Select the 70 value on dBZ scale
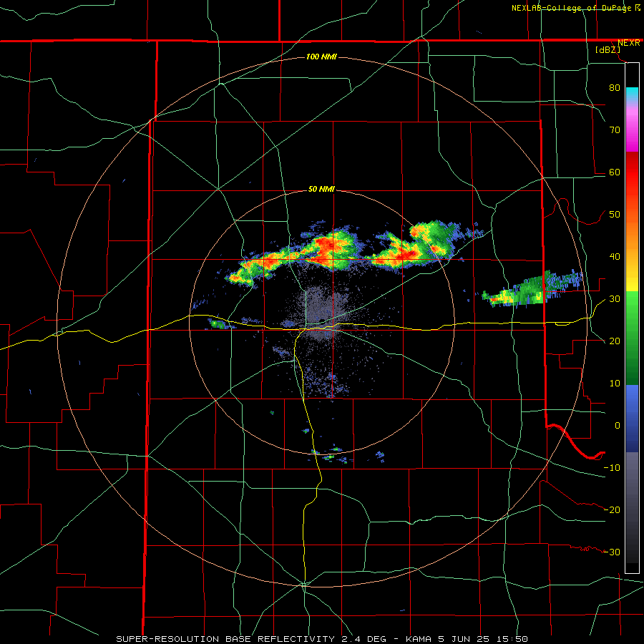 pyautogui.click(x=615, y=130)
